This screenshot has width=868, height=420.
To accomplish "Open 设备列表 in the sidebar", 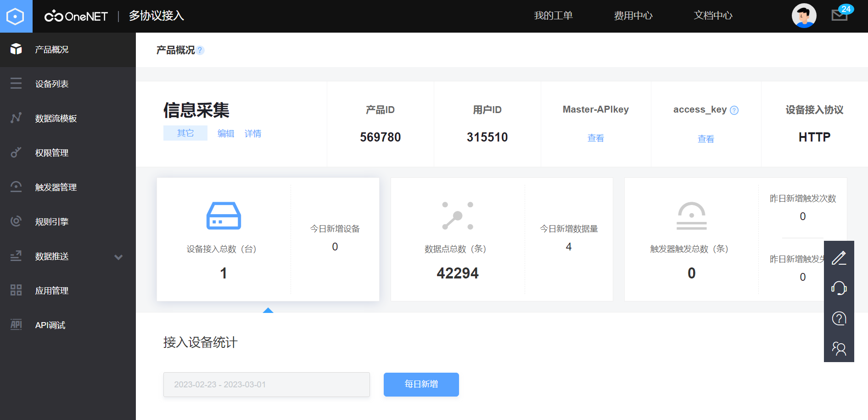I will point(68,84).
